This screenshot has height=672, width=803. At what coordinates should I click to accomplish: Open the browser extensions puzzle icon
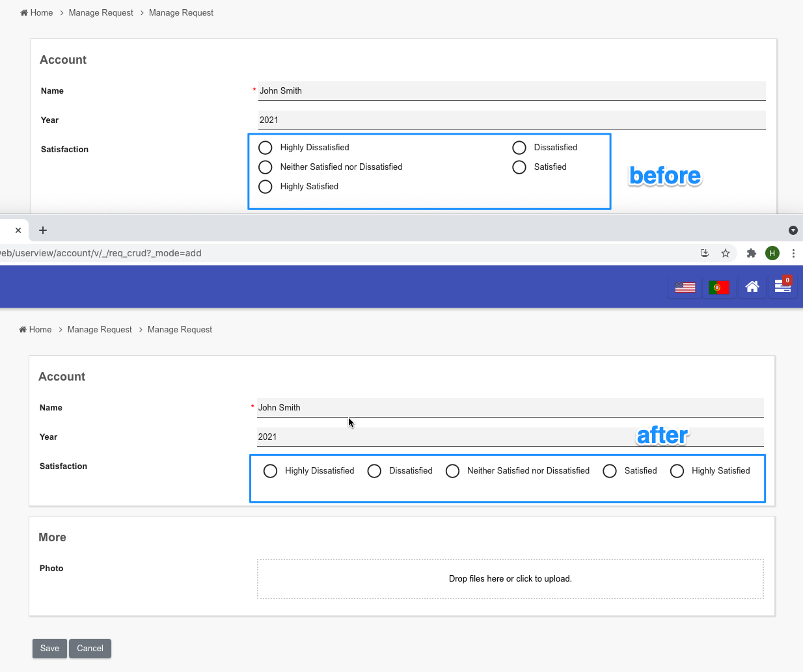point(751,253)
